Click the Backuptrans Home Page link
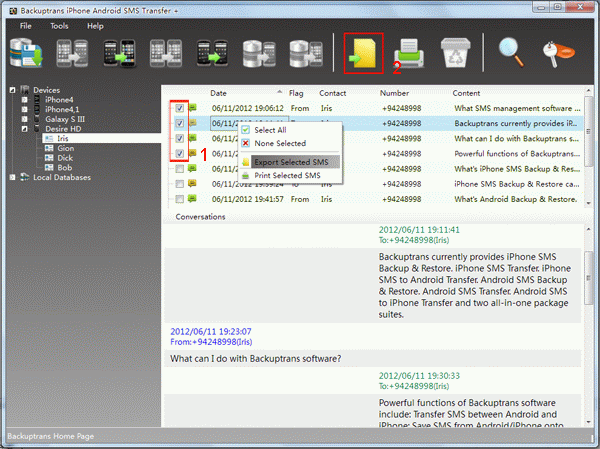This screenshot has width=600, height=449. [51, 436]
